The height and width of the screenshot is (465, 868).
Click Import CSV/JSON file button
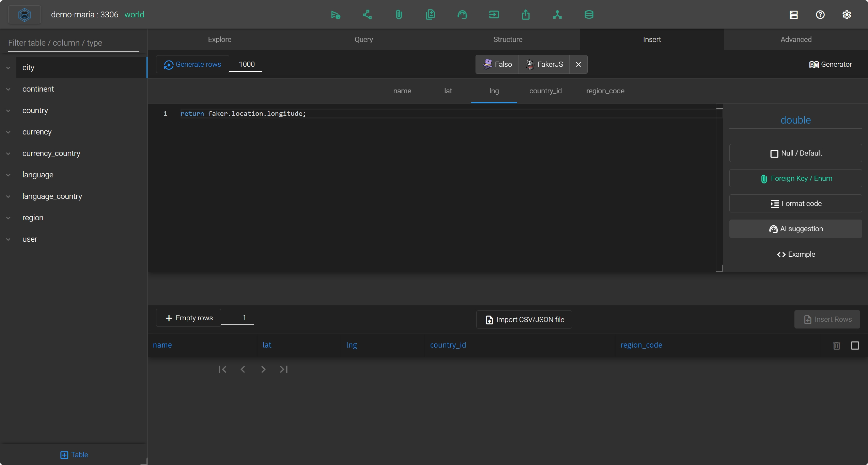click(524, 320)
